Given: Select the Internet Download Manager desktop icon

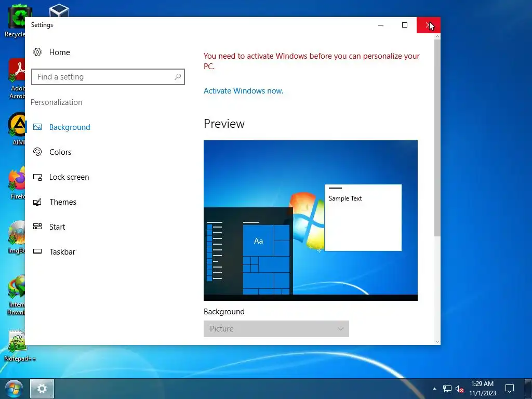Looking at the screenshot, I should click(16, 295).
